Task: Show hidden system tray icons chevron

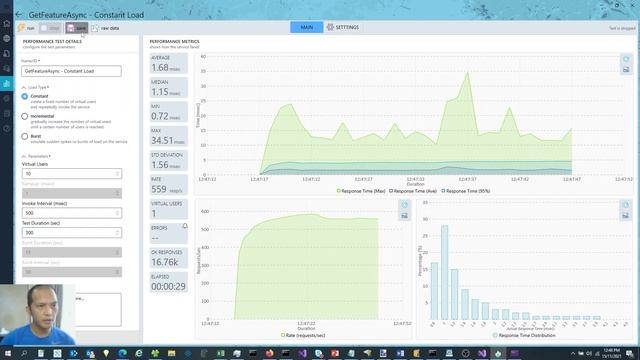Action: pyautogui.click(x=573, y=353)
